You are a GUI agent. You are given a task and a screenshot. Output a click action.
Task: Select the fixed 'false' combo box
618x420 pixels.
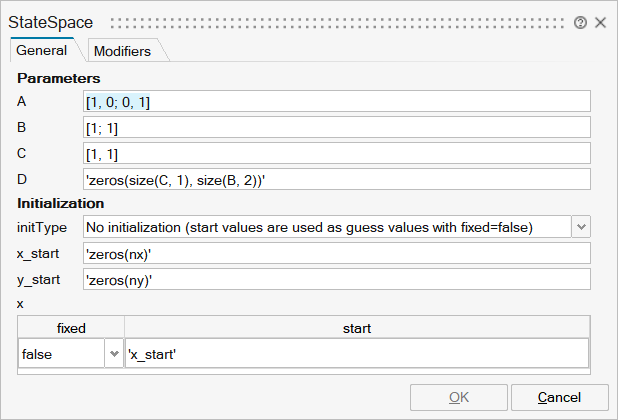pyautogui.click(x=60, y=353)
